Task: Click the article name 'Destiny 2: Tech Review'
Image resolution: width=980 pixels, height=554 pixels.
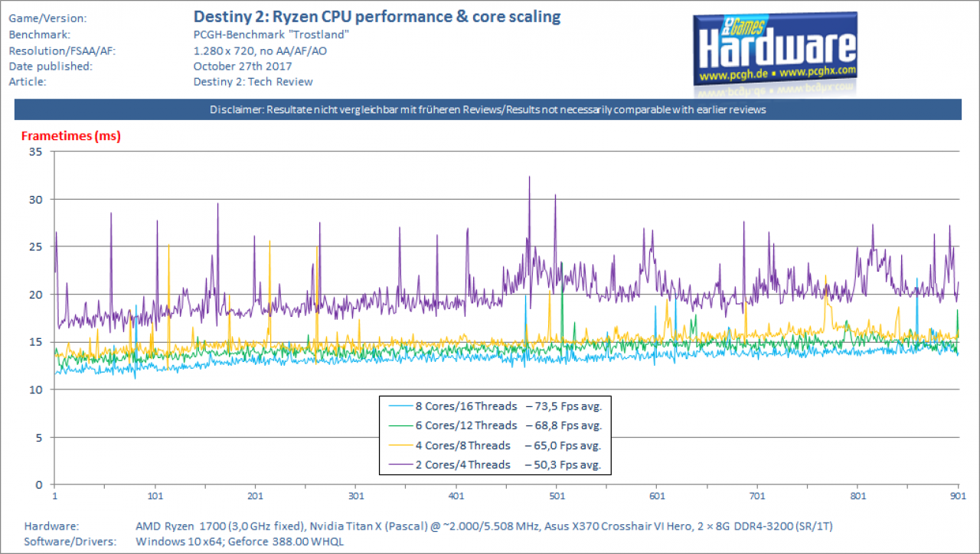Action: [253, 82]
